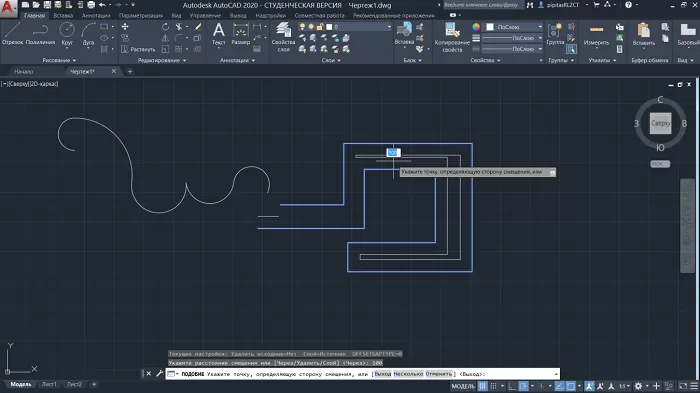Toggle snap mode in status bar
700x393 pixels.
(493, 386)
